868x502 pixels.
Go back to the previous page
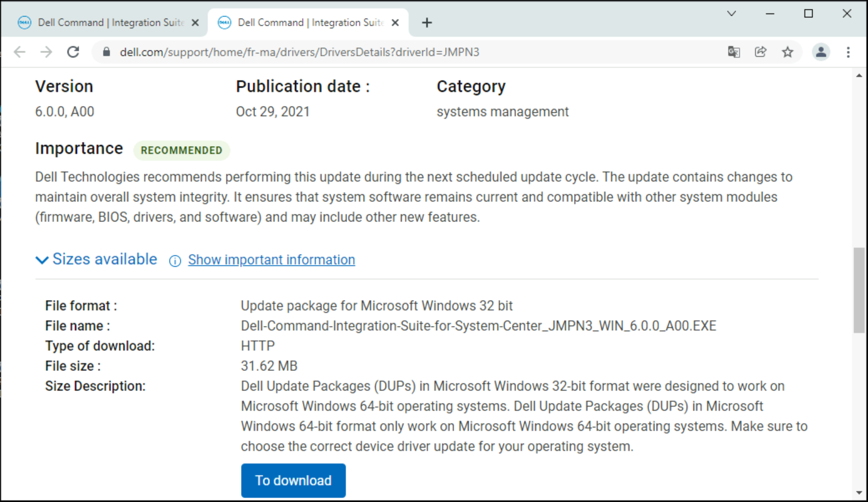[20, 52]
